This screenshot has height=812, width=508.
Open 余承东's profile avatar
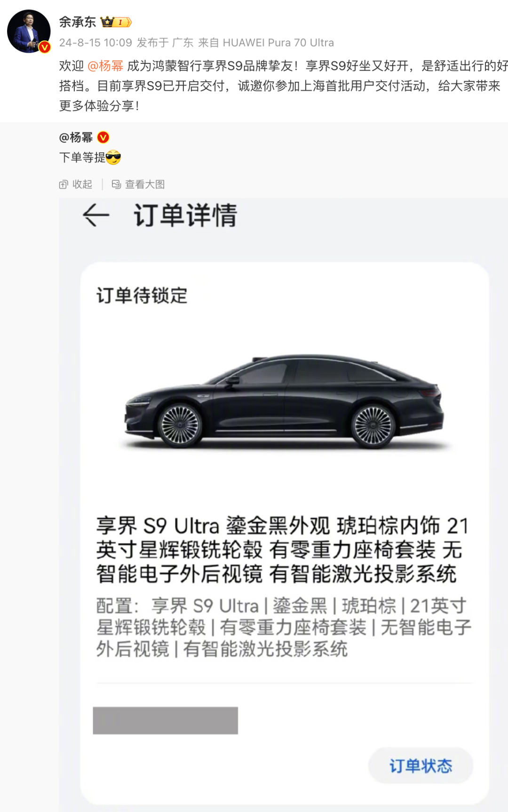[29, 31]
